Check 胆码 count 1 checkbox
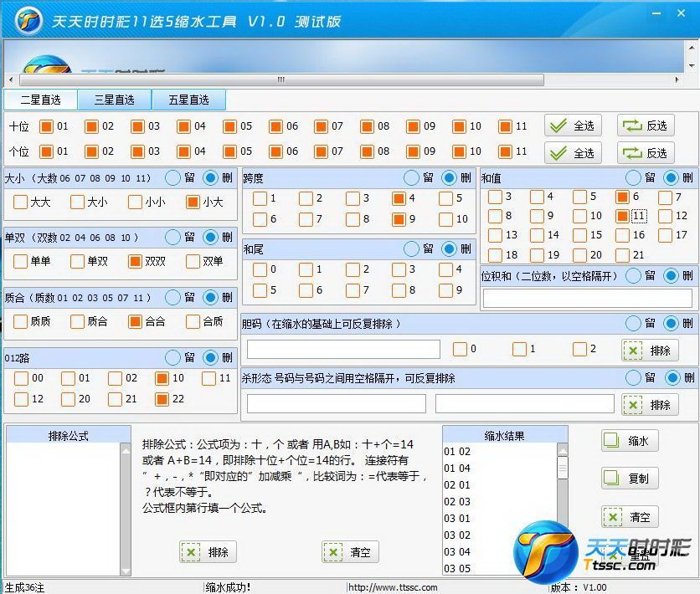 point(519,349)
